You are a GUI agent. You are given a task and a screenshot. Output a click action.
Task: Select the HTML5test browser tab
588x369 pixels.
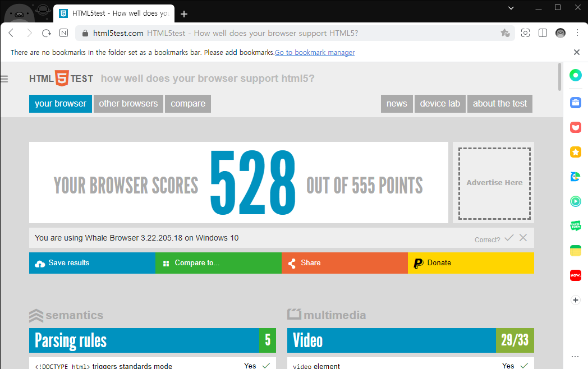pyautogui.click(x=114, y=13)
